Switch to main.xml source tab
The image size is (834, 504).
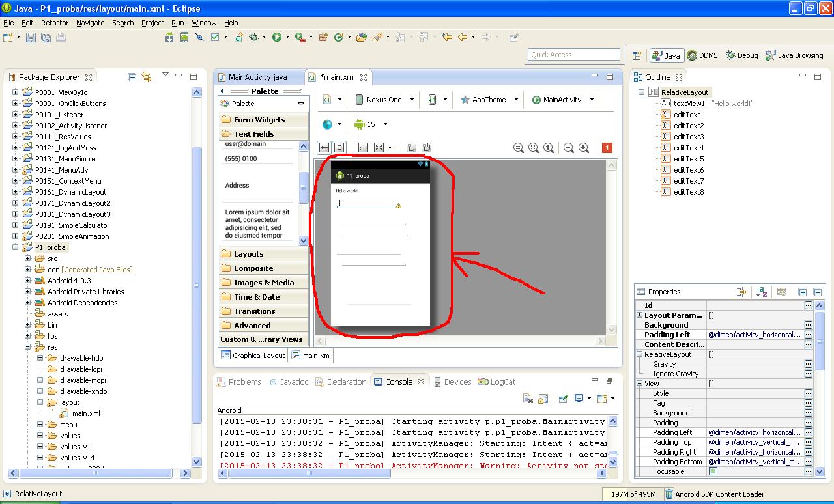(311, 356)
